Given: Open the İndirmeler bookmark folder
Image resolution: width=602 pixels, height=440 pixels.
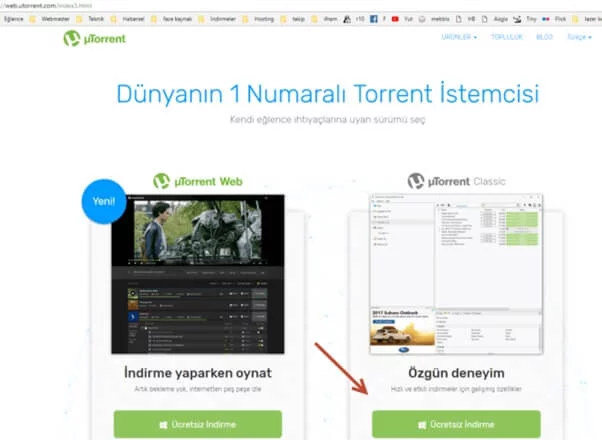Looking at the screenshot, I should point(217,19).
